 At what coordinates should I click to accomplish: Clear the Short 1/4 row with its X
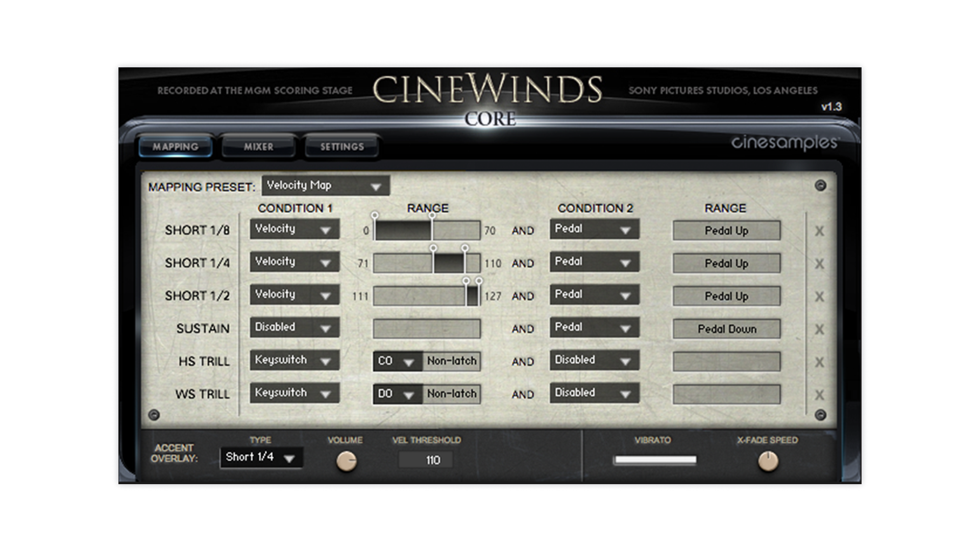click(x=819, y=264)
